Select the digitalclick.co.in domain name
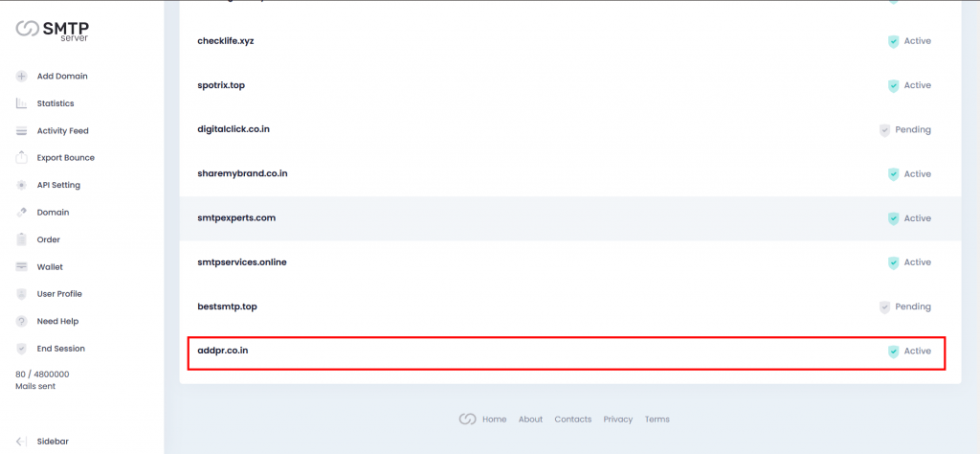This screenshot has width=980, height=454. [234, 128]
